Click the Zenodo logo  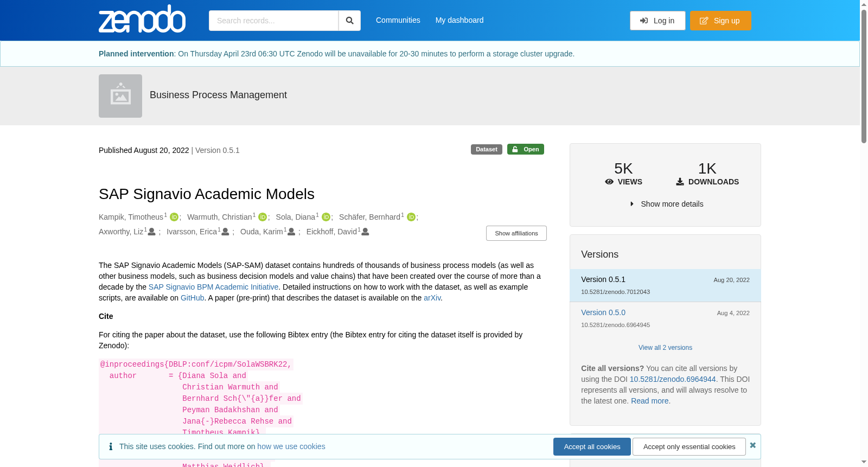[x=142, y=19]
